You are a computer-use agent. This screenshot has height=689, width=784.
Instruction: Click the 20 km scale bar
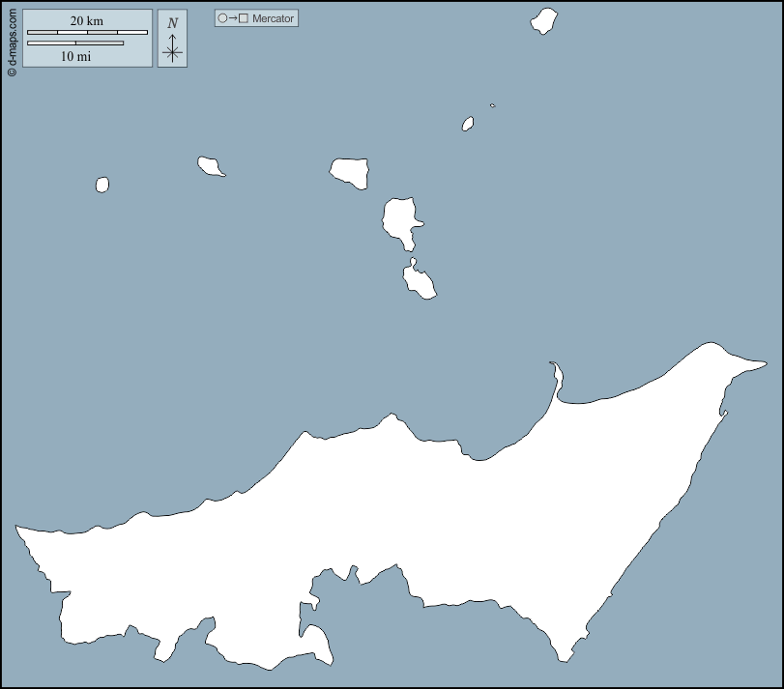point(87,33)
